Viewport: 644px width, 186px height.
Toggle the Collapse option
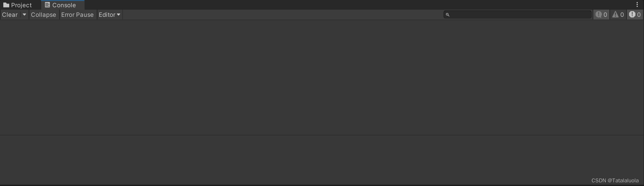click(43, 15)
